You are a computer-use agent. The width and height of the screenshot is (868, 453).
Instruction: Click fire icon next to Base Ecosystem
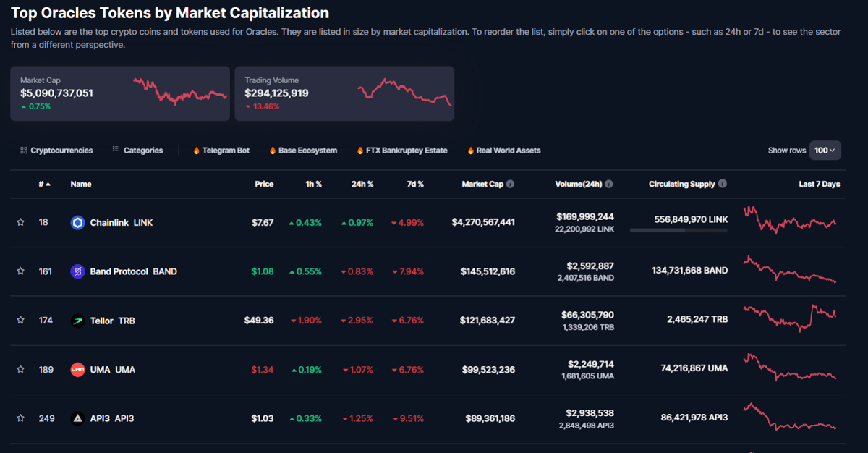point(273,151)
